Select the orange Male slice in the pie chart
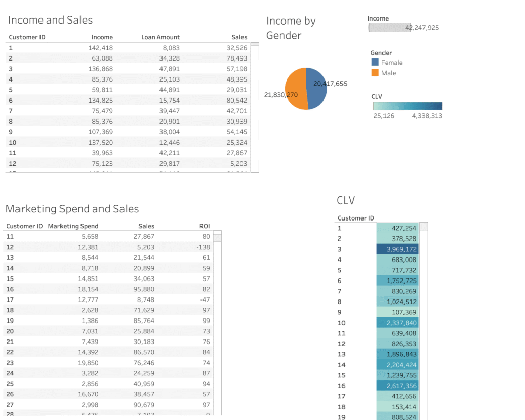Viewport: 525px width, 420px height. (x=295, y=87)
